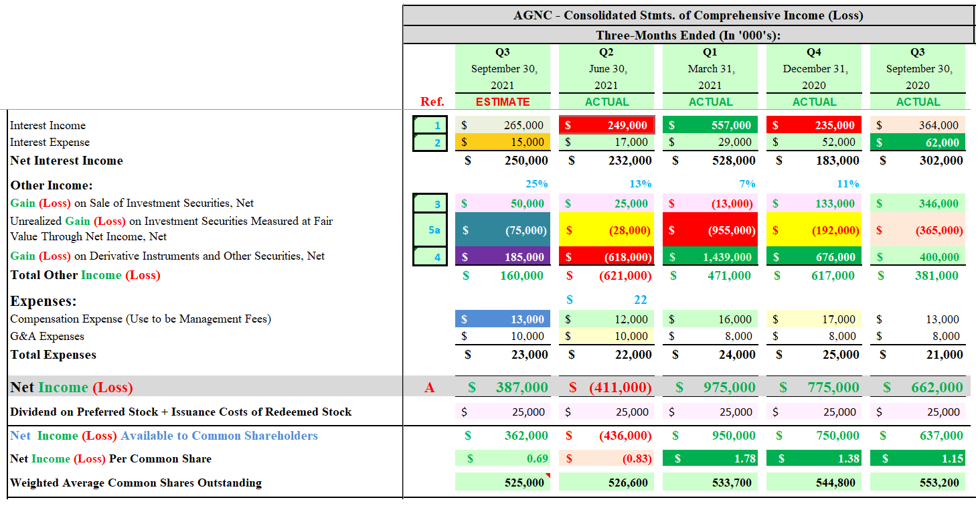Select the available to common value 950,000
Screen dimensions: 980x508
click(734, 436)
